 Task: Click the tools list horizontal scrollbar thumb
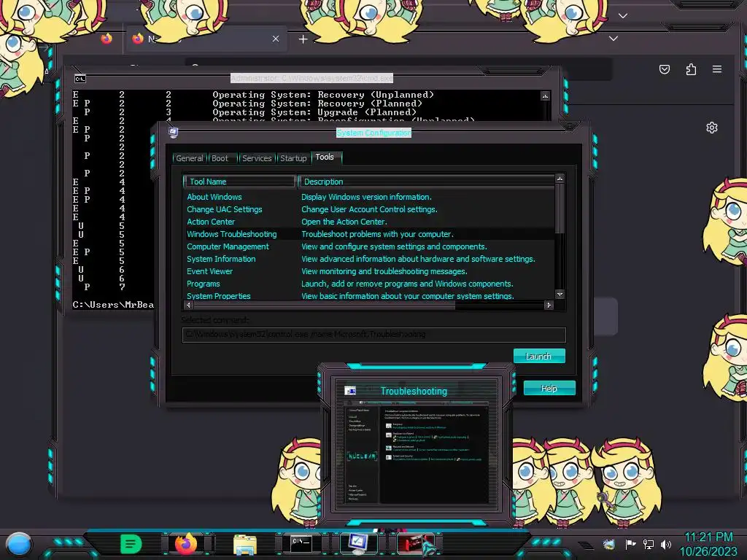324,306
